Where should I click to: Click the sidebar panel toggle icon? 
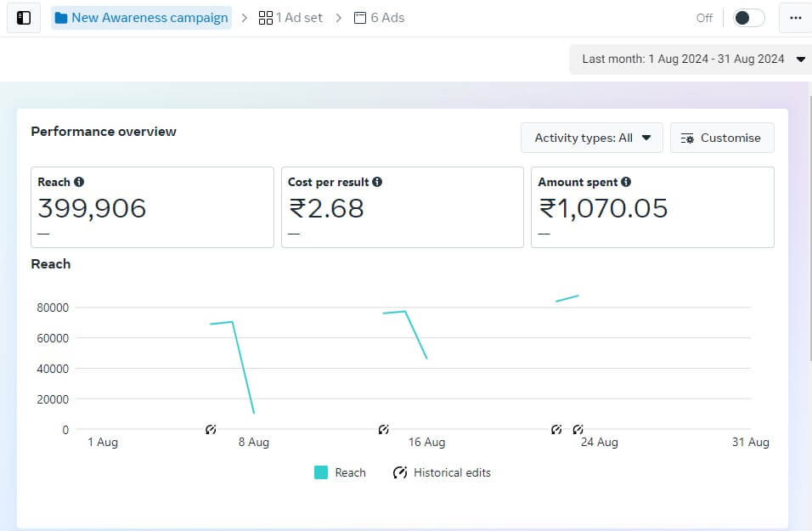point(24,18)
